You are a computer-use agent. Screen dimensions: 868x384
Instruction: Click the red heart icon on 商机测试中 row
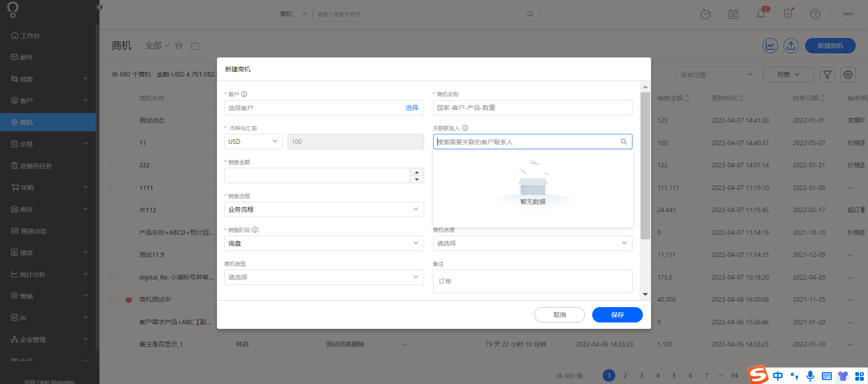pyautogui.click(x=129, y=300)
